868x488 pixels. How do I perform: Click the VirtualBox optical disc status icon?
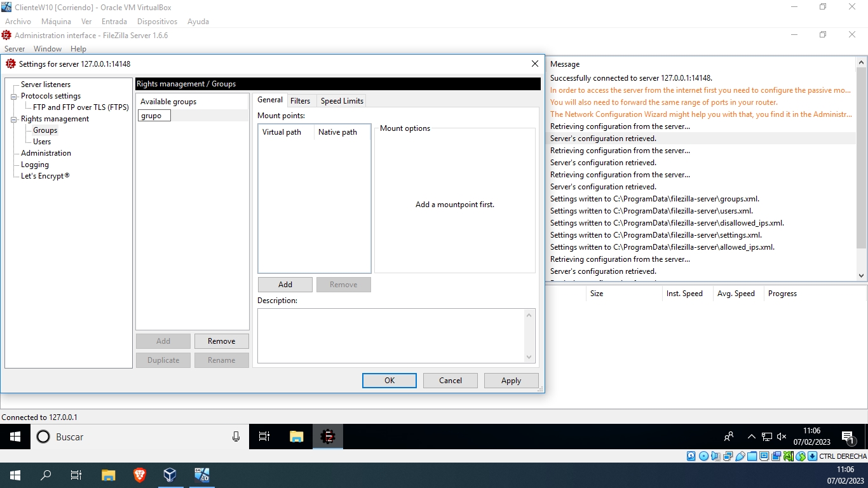(703, 456)
